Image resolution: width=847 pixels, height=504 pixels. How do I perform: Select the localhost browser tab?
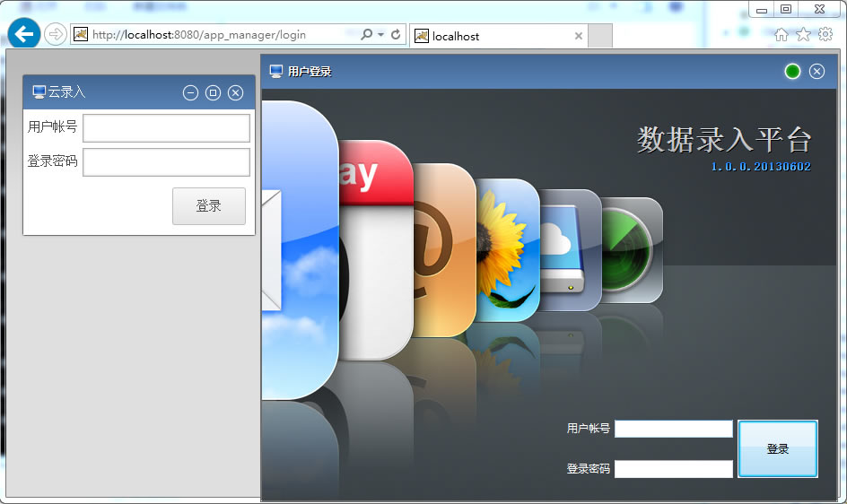tap(497, 36)
